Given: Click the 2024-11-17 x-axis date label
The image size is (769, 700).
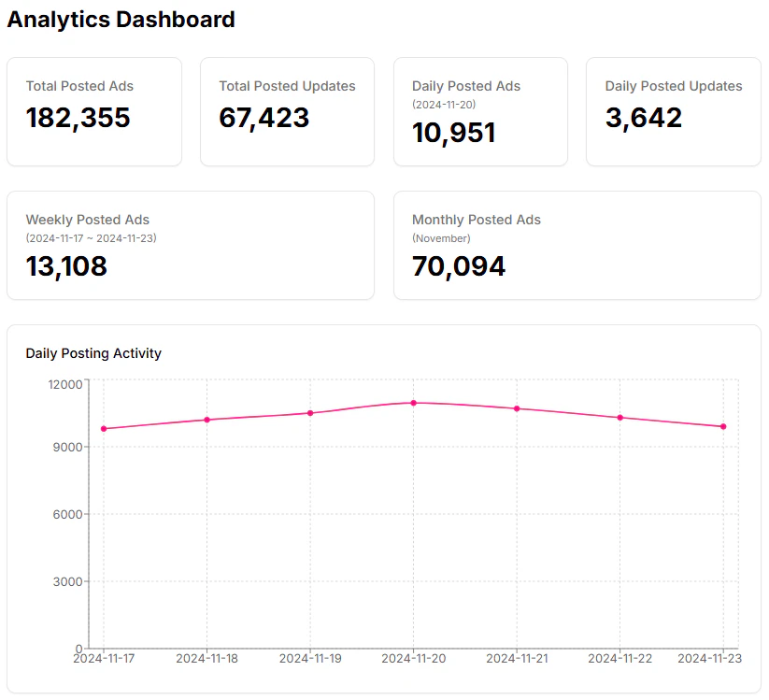Looking at the screenshot, I should 104,659.
